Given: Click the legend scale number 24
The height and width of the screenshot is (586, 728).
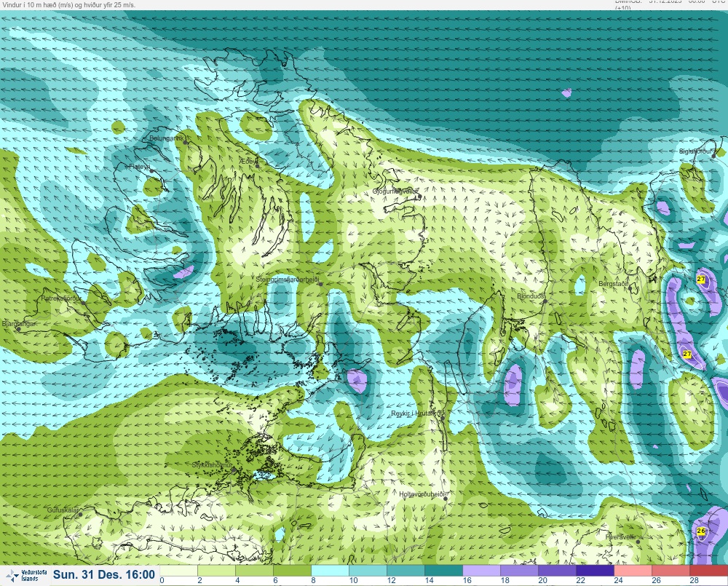Looking at the screenshot, I should click(618, 580).
